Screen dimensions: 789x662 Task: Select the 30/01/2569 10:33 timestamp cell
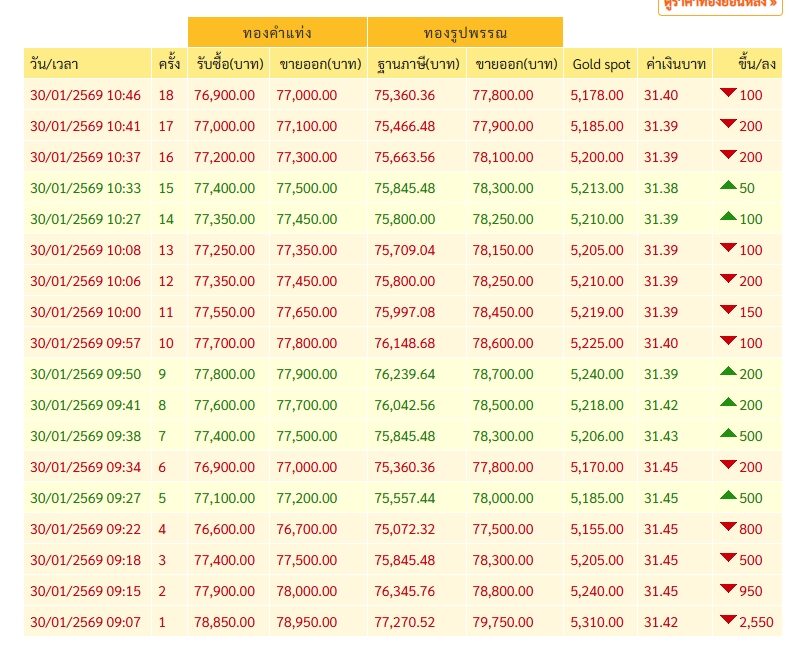(x=86, y=188)
